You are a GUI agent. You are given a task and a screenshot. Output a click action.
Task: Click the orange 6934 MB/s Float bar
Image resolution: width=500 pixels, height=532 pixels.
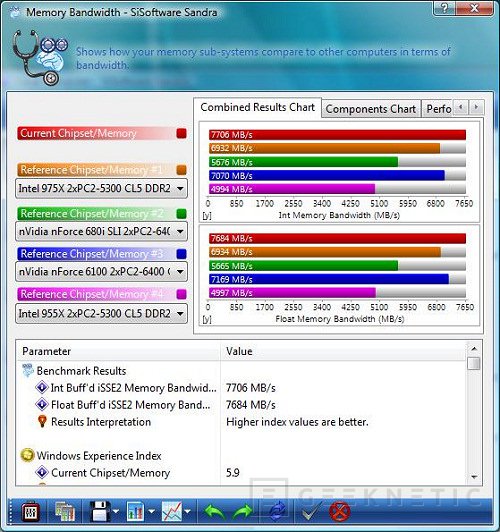325,252
